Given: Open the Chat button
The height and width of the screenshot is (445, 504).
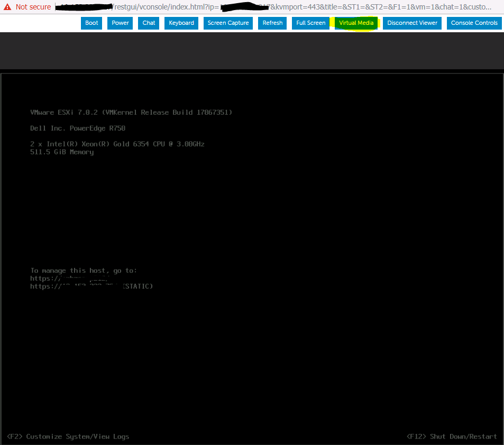Looking at the screenshot, I should point(149,23).
